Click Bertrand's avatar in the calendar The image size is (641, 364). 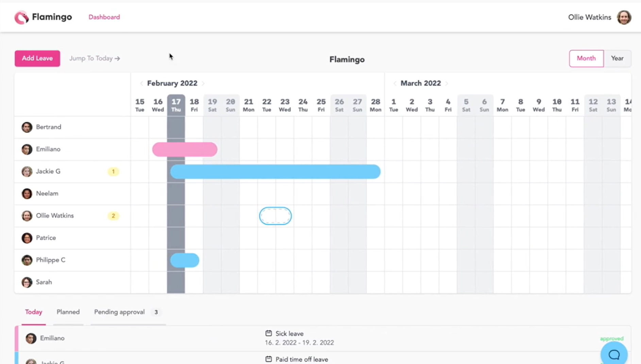click(27, 127)
